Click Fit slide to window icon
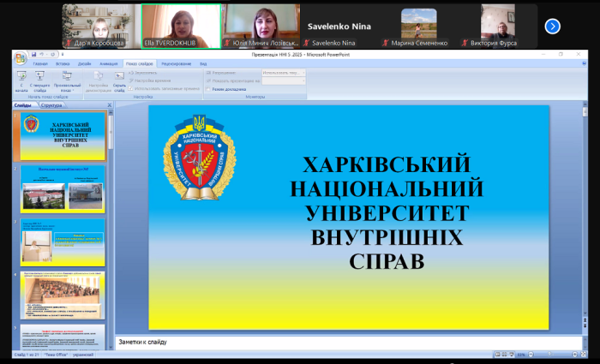Viewport: 600px width, 364px height. (584, 355)
